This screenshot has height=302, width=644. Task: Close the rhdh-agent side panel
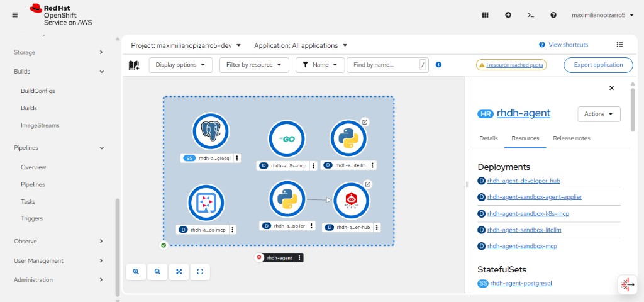click(x=611, y=88)
